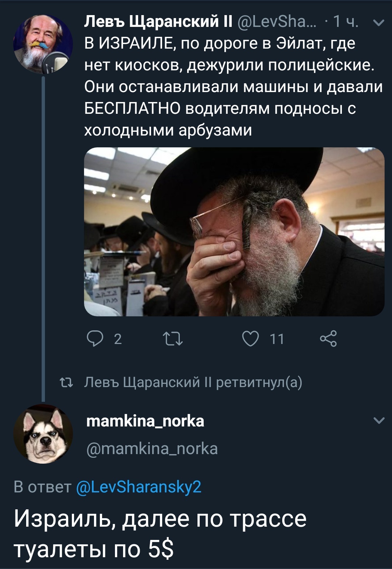The height and width of the screenshot is (569, 392).
Task: Click the like count 11
Action: pos(277,339)
